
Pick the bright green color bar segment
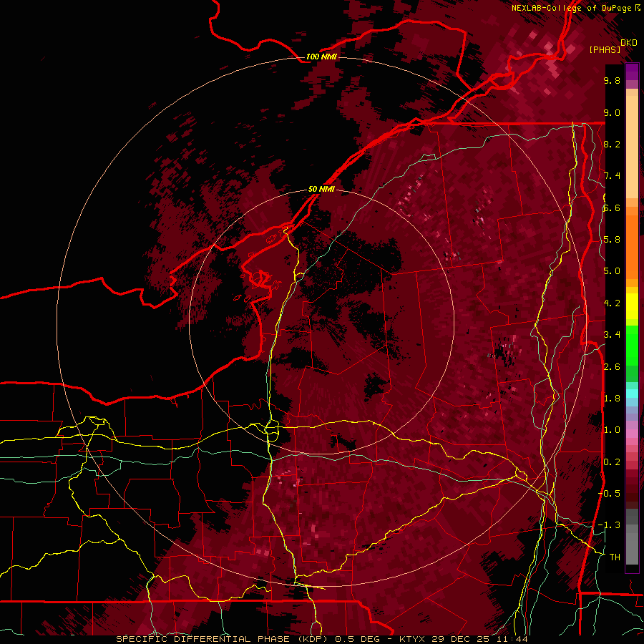(x=632, y=346)
